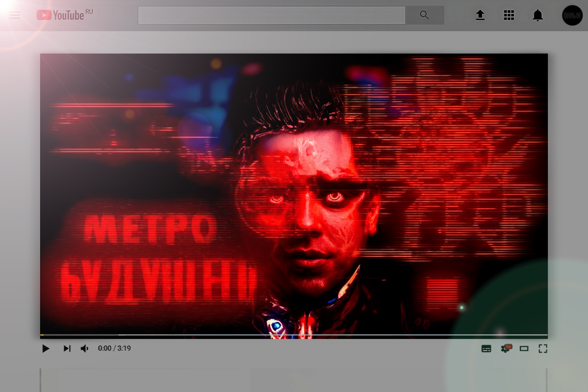Open the hamburger guide menu
Image resolution: width=588 pixels, height=392 pixels.
tap(15, 16)
